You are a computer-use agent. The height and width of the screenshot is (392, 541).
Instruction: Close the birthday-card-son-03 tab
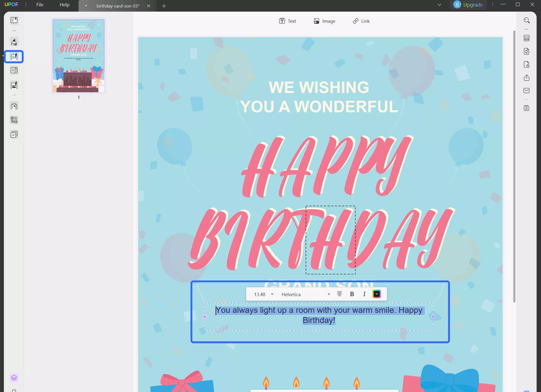[149, 6]
